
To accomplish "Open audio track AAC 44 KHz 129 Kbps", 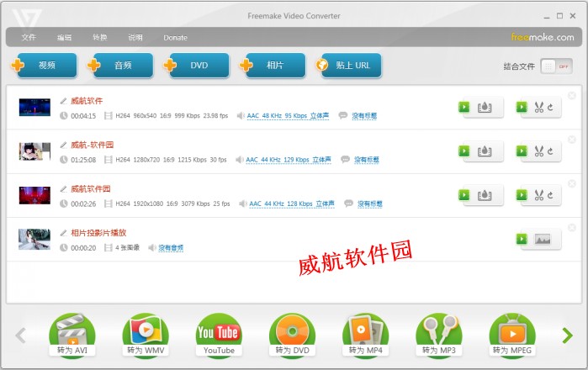I will click(x=289, y=160).
